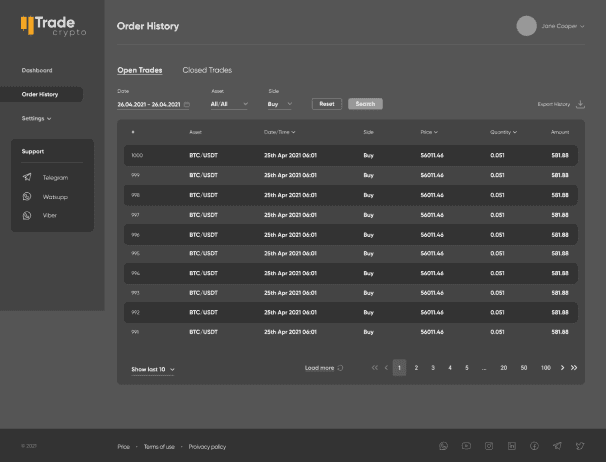Open Instagram from the footer icons
Screen dimensions: 606x462
489,446
